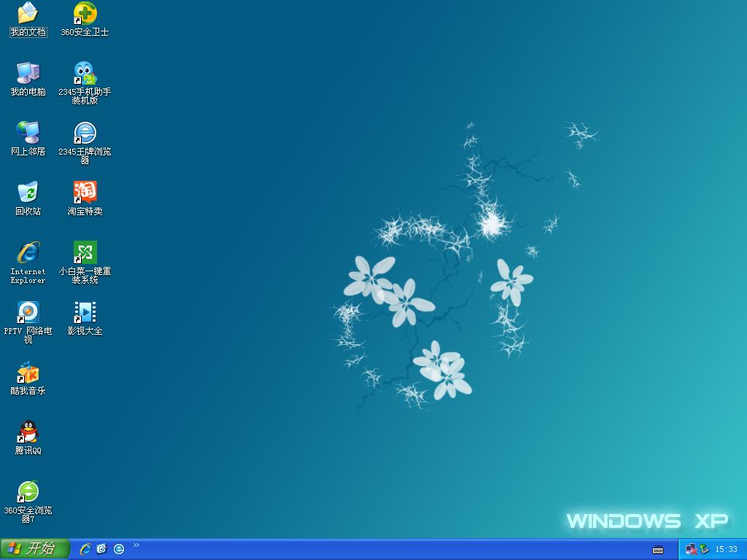
Task: Open the 回收站 Recycle Bin
Action: [28, 191]
